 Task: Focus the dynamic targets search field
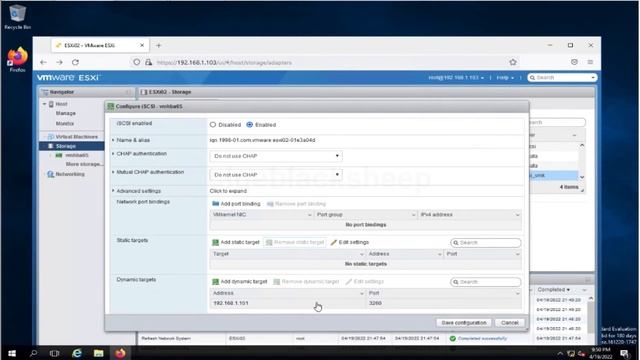(486, 282)
